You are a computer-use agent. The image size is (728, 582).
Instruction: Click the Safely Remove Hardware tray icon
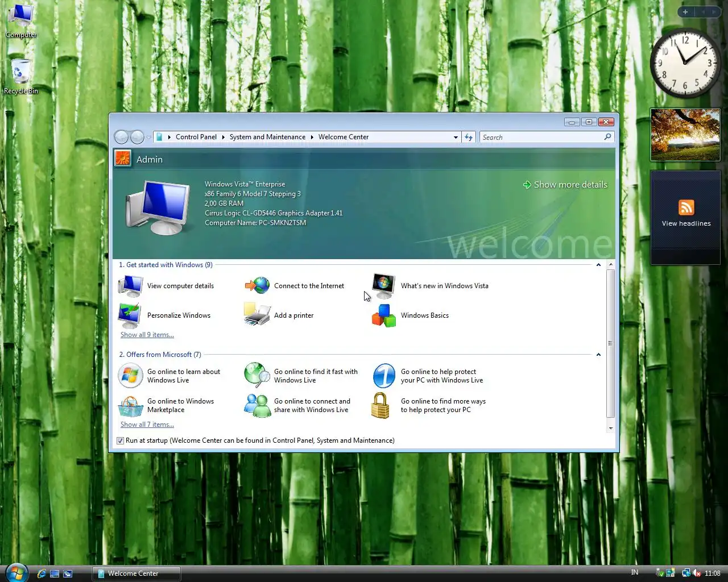tap(660, 573)
